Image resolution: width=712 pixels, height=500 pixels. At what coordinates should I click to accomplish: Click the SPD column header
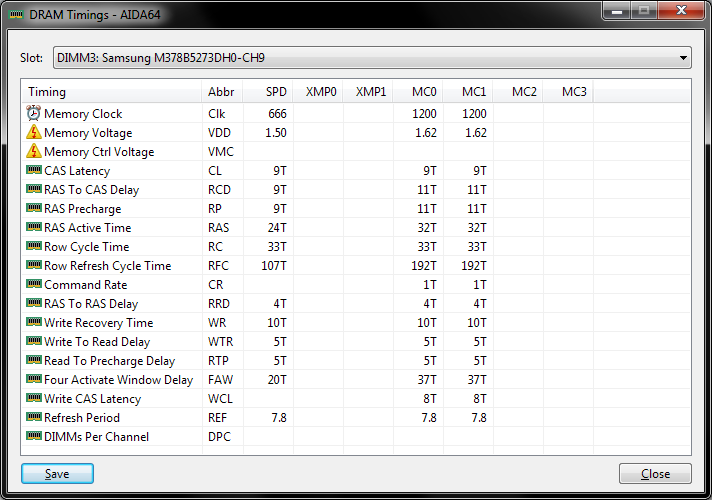click(268, 92)
